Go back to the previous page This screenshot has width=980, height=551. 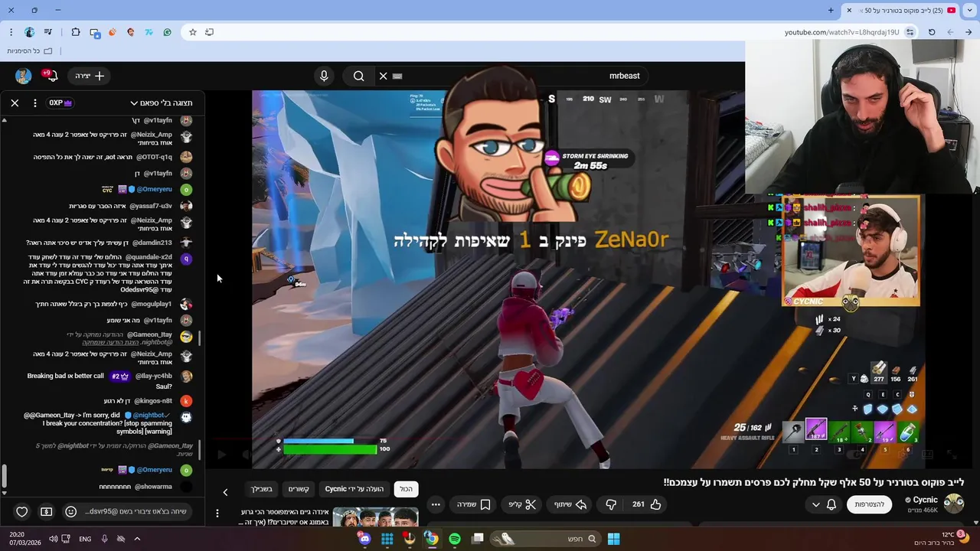click(x=969, y=32)
